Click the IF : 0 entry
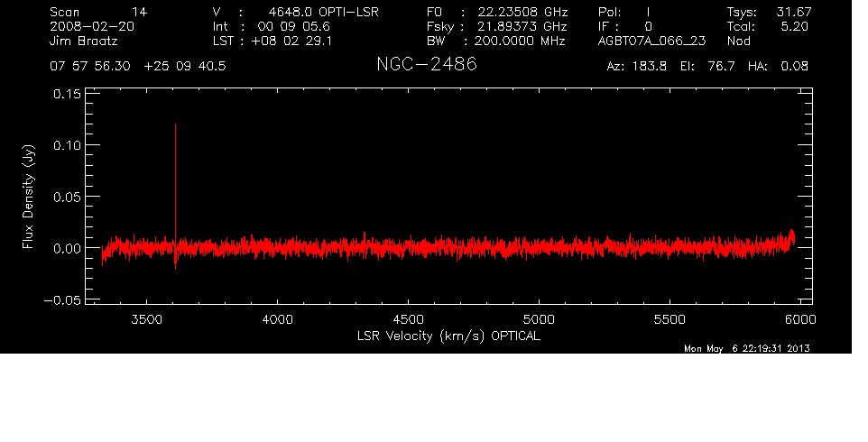The width and height of the screenshot is (868, 442). tap(625, 26)
